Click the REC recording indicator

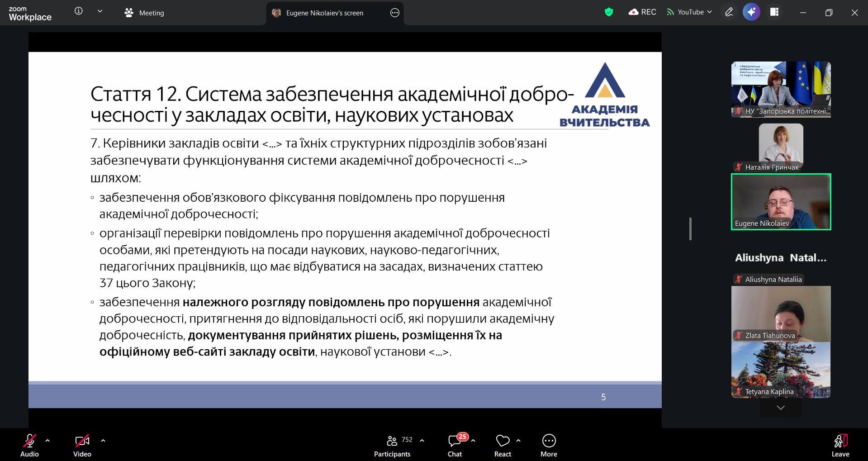(642, 12)
